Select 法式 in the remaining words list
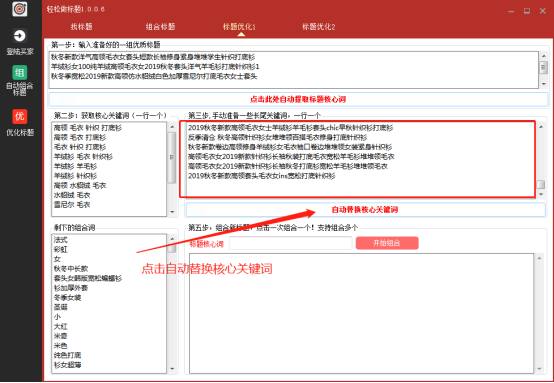 [60, 240]
